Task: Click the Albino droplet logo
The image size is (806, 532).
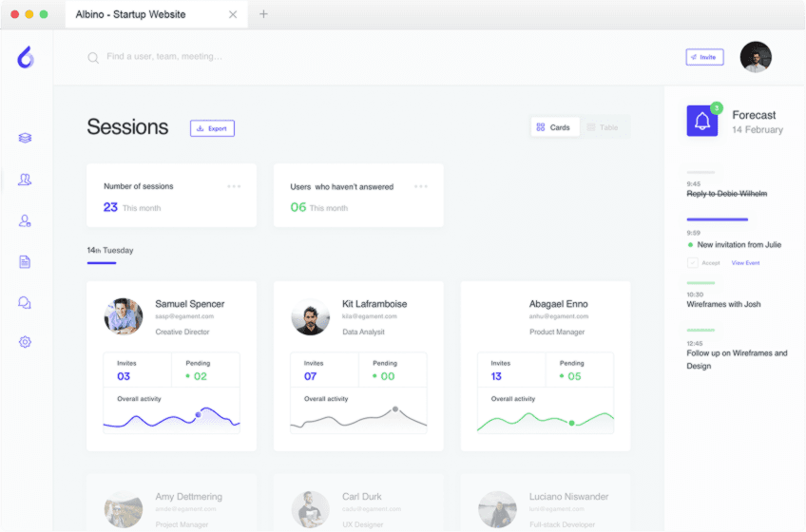Action: tap(26, 57)
